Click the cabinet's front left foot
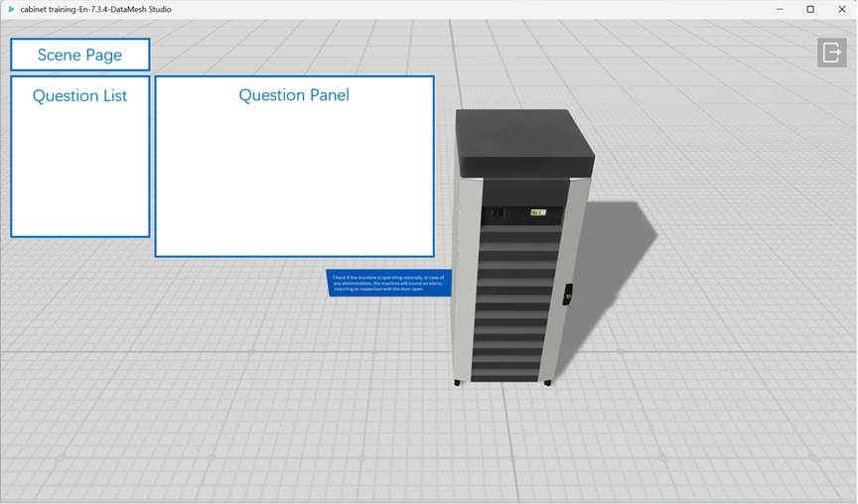The image size is (858, 504). tap(457, 382)
